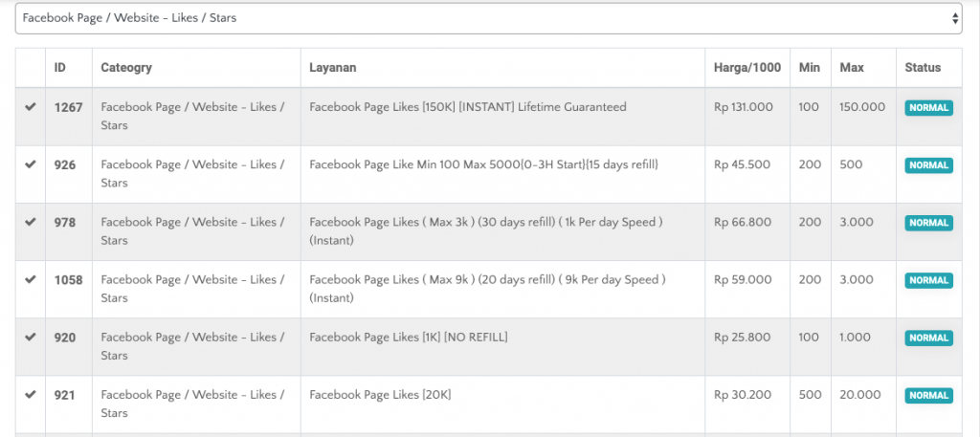
Task: Click the Rp 45.500 price cell
Action: tap(743, 164)
